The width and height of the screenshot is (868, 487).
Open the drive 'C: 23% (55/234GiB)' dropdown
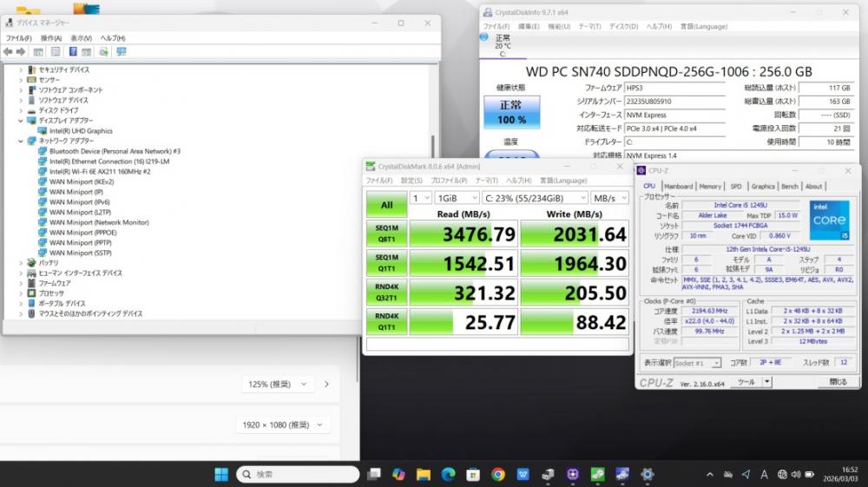click(536, 198)
